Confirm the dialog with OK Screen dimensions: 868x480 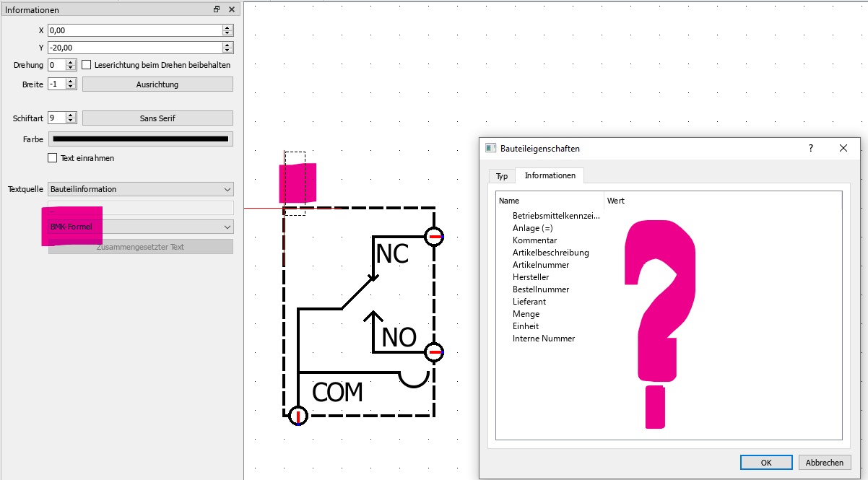tap(766, 463)
